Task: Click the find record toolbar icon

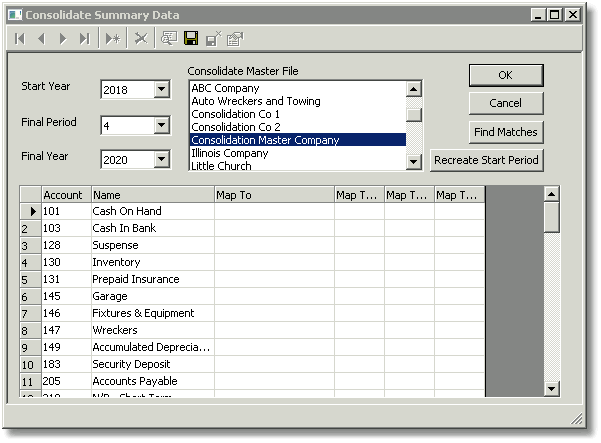Action: (x=169, y=39)
